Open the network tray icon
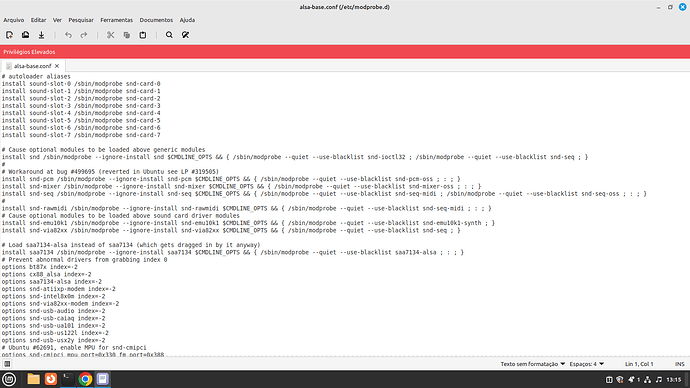Viewport: 690px width, 388px height. 647,379
